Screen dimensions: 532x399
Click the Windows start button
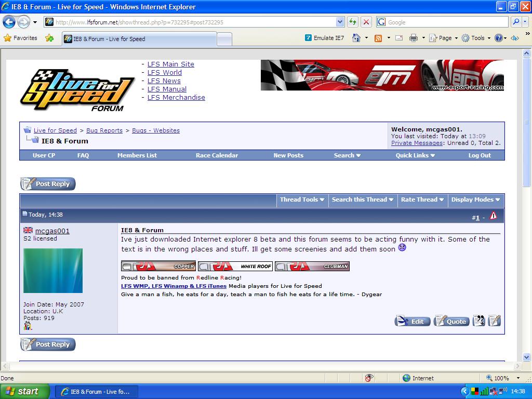click(24, 391)
